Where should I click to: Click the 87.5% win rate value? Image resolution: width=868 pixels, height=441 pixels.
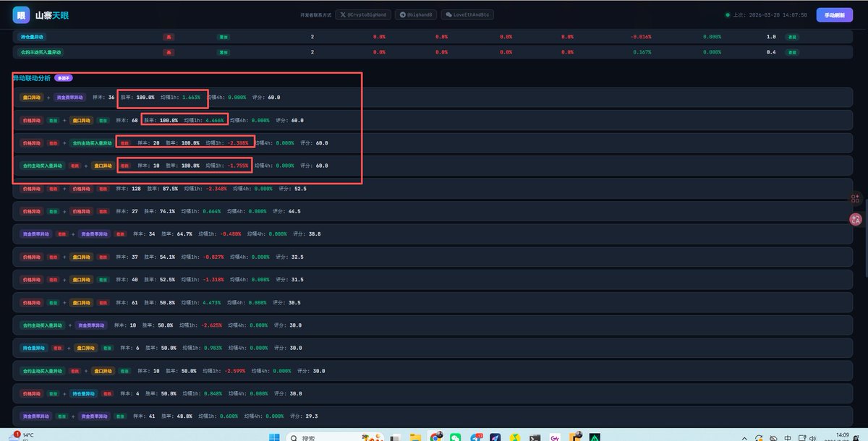click(171, 189)
